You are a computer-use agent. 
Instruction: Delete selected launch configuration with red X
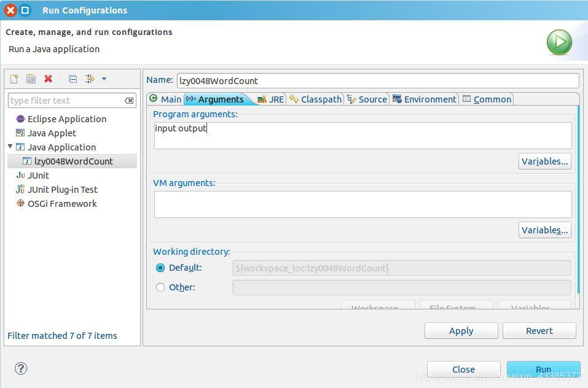[48, 79]
